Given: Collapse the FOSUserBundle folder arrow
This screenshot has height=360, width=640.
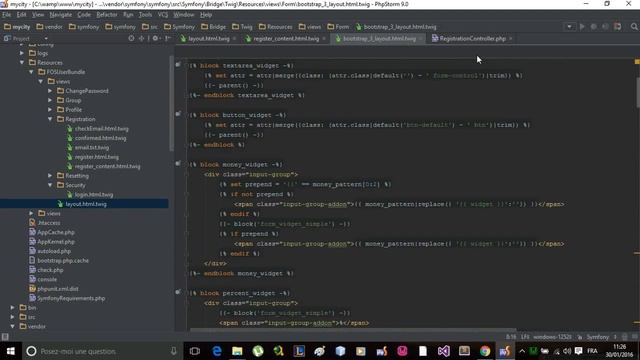Looking at the screenshot, I should click(x=31, y=72).
